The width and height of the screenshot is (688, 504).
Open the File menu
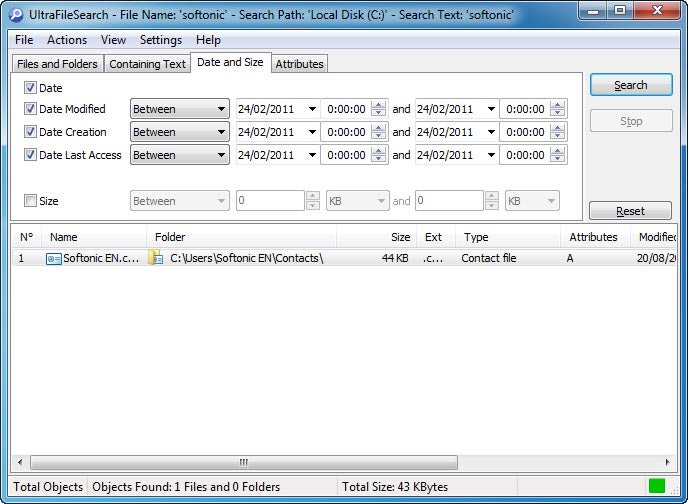coord(24,40)
